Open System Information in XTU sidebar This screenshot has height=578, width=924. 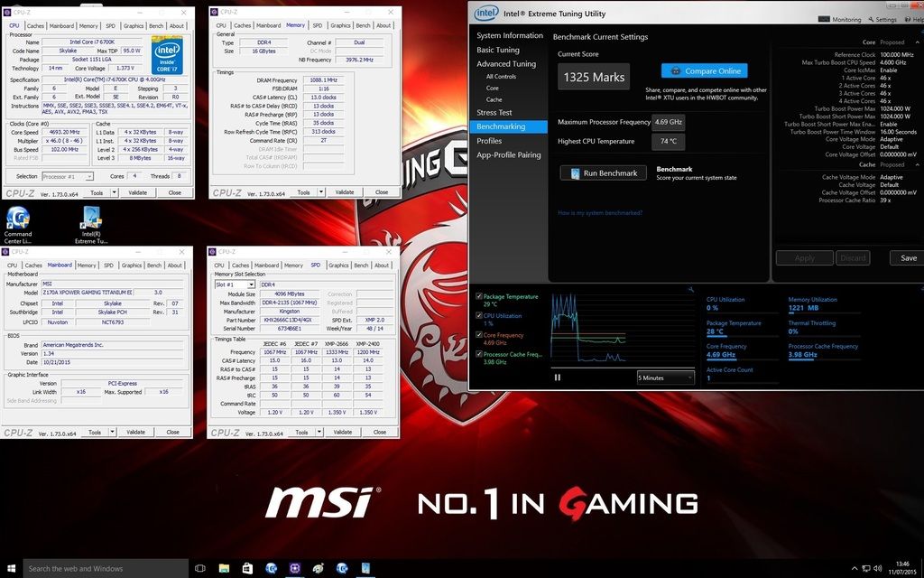click(510, 35)
